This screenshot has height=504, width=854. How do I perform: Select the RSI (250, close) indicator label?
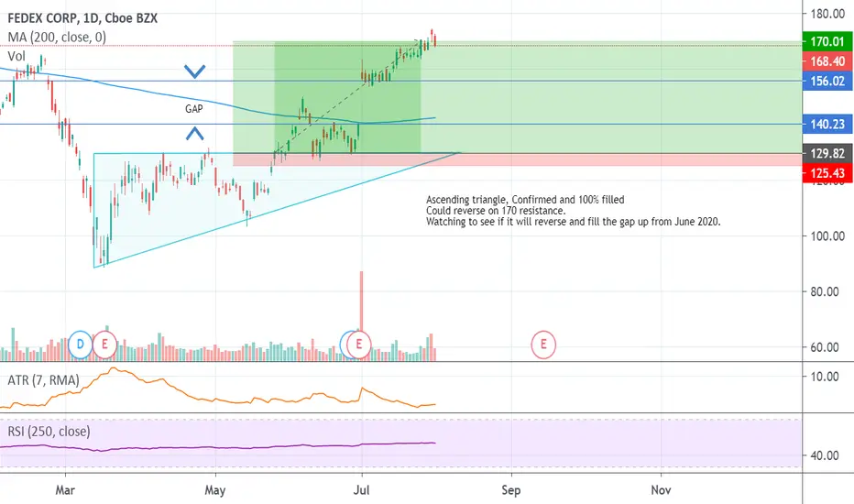tap(49, 432)
